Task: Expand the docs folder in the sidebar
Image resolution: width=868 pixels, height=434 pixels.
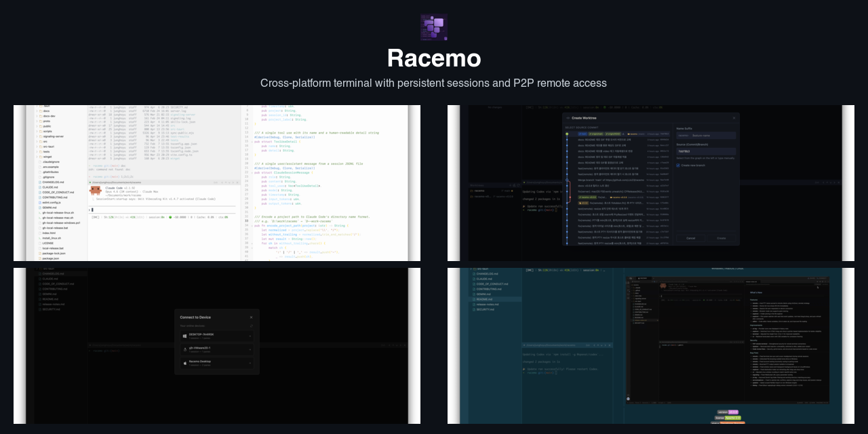Action: point(46,111)
